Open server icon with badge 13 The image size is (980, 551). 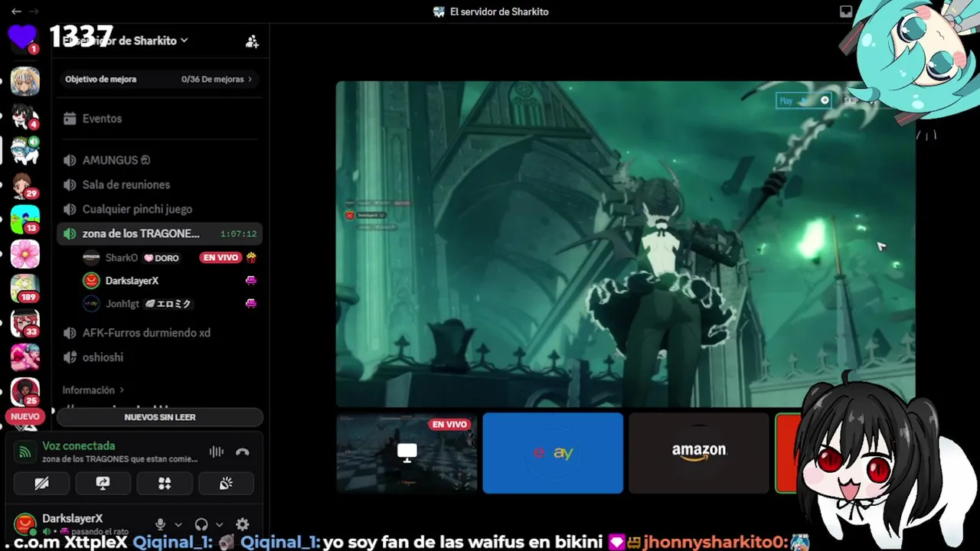(x=24, y=220)
